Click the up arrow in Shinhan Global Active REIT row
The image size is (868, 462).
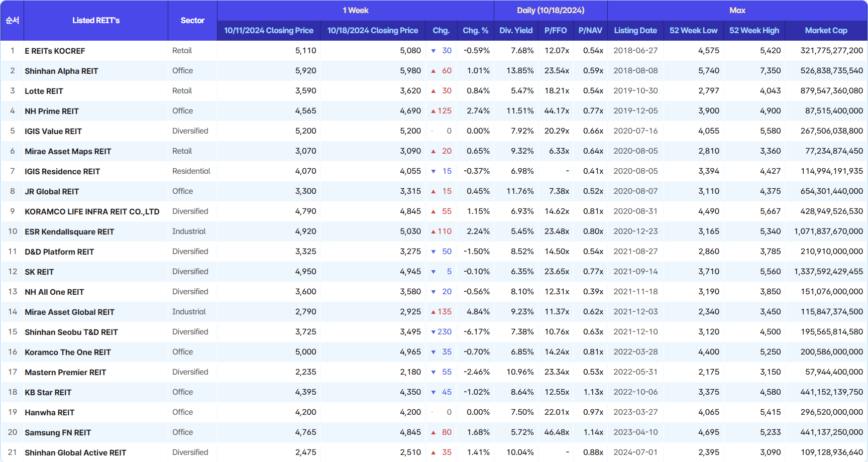pyautogui.click(x=433, y=452)
